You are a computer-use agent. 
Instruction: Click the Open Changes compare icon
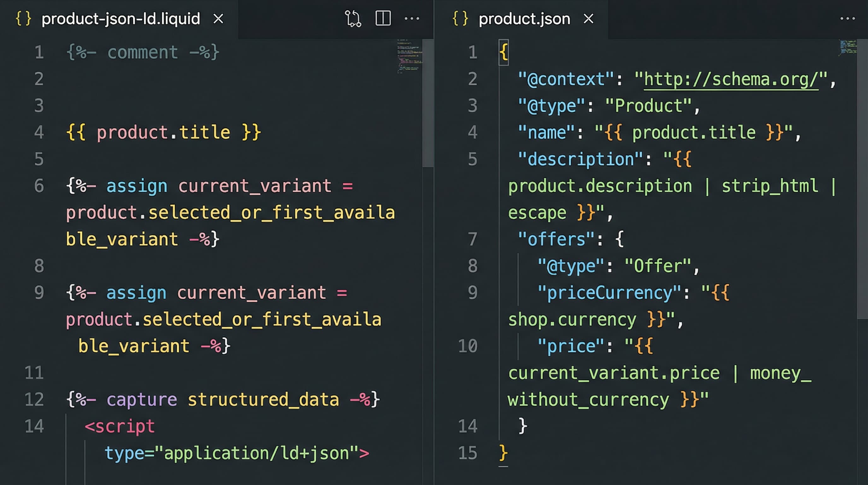pos(353,19)
